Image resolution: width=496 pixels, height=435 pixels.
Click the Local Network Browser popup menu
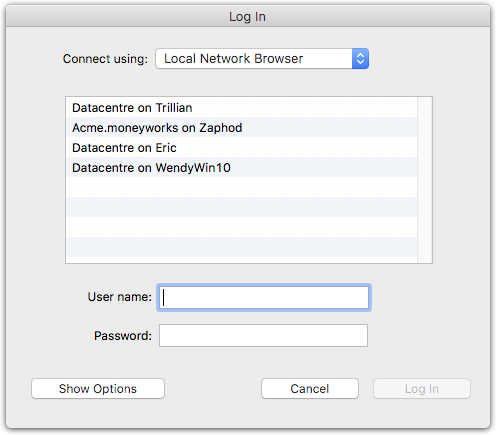coord(262,59)
